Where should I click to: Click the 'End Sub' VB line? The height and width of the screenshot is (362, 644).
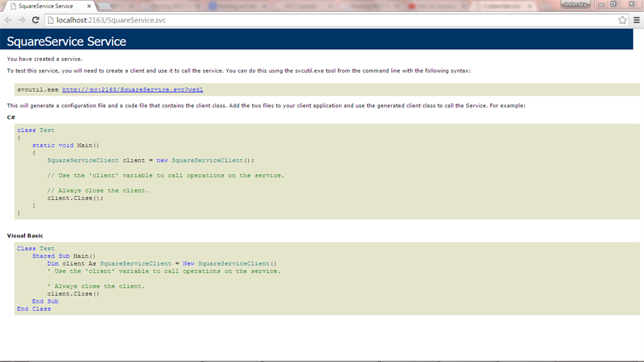(x=45, y=301)
